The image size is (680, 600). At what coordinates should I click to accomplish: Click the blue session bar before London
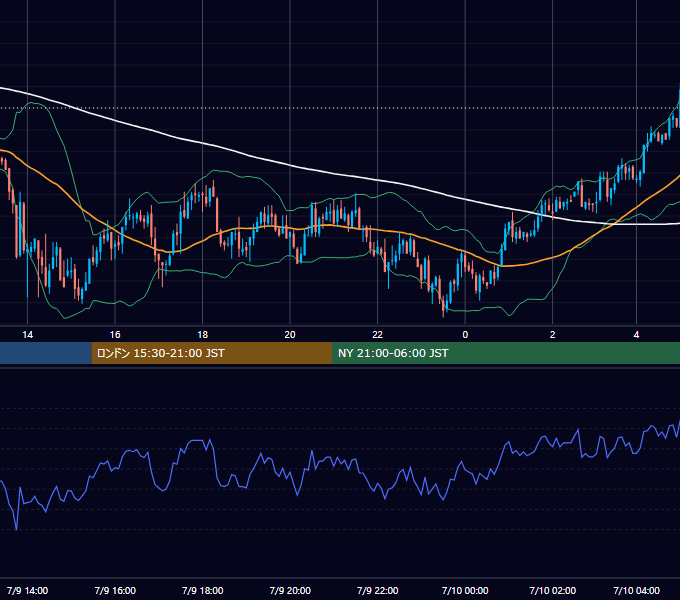click(46, 353)
